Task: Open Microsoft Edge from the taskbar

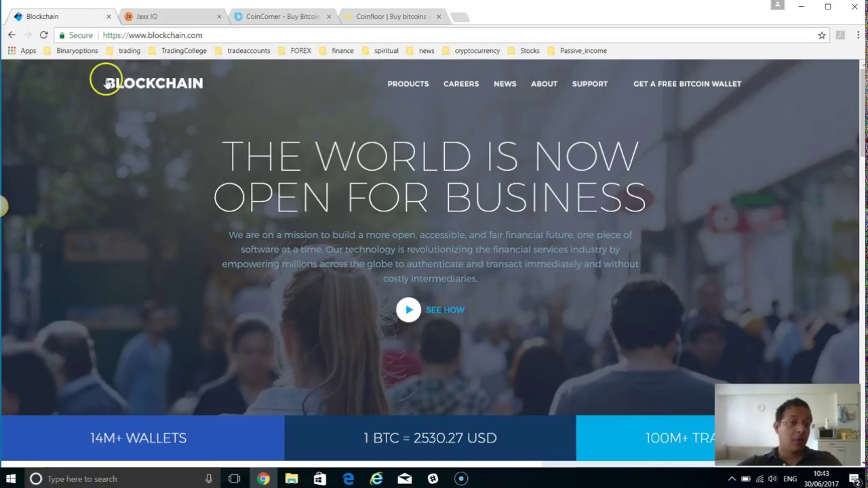Action: (x=348, y=479)
